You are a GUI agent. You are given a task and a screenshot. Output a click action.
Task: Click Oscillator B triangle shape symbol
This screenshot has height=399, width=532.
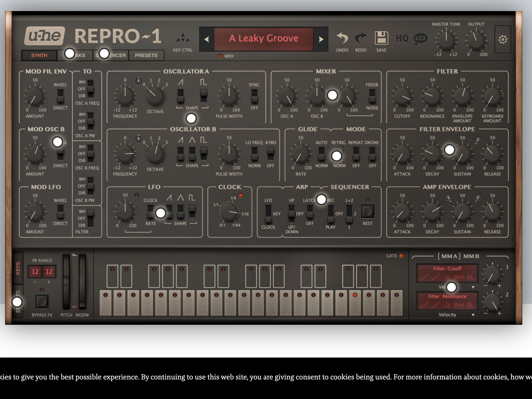coord(192,140)
